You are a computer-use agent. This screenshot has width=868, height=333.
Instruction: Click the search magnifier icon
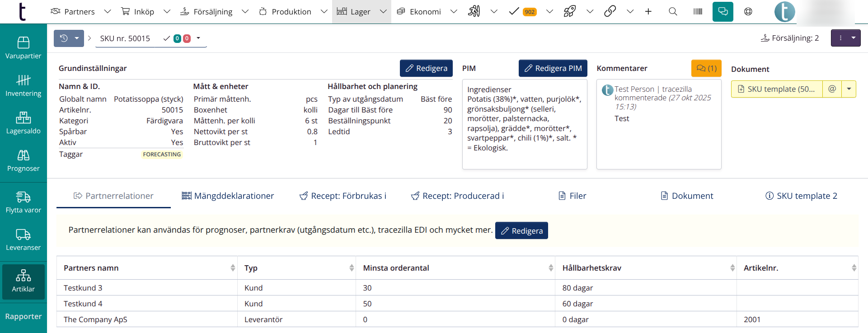point(673,12)
